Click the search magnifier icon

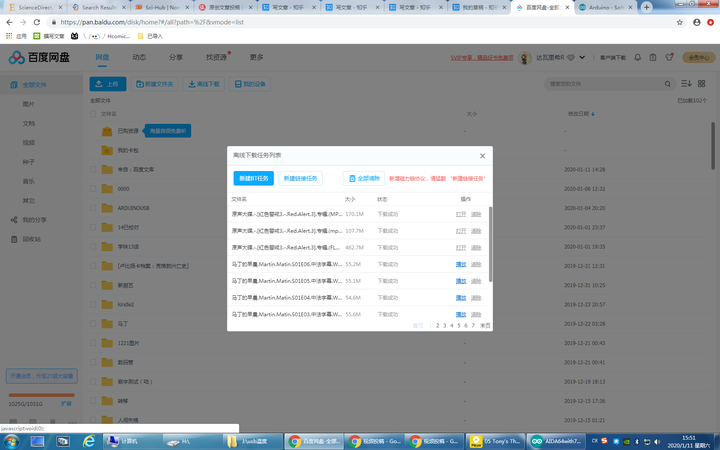pos(668,84)
